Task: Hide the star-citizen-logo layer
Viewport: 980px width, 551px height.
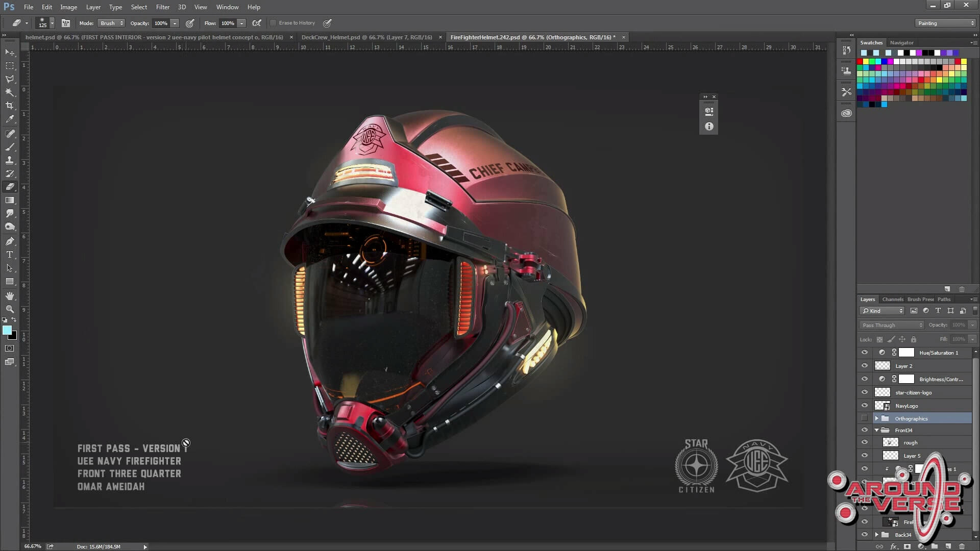Action: (x=864, y=392)
